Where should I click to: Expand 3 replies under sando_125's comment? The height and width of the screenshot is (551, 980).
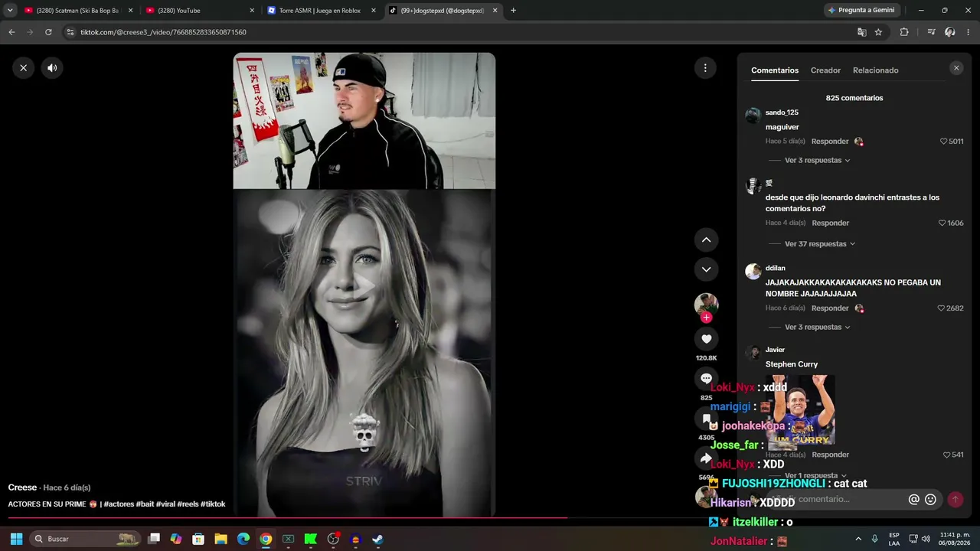pyautogui.click(x=817, y=161)
